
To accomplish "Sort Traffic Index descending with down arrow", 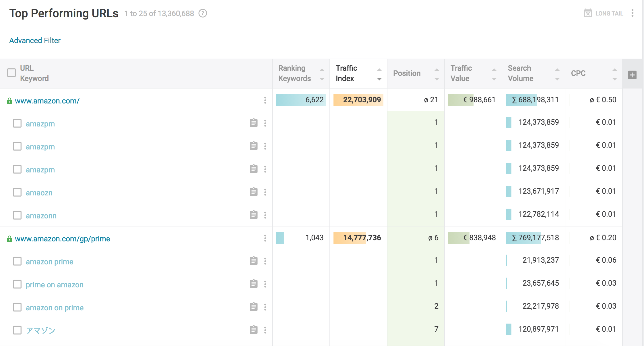I will tap(379, 79).
